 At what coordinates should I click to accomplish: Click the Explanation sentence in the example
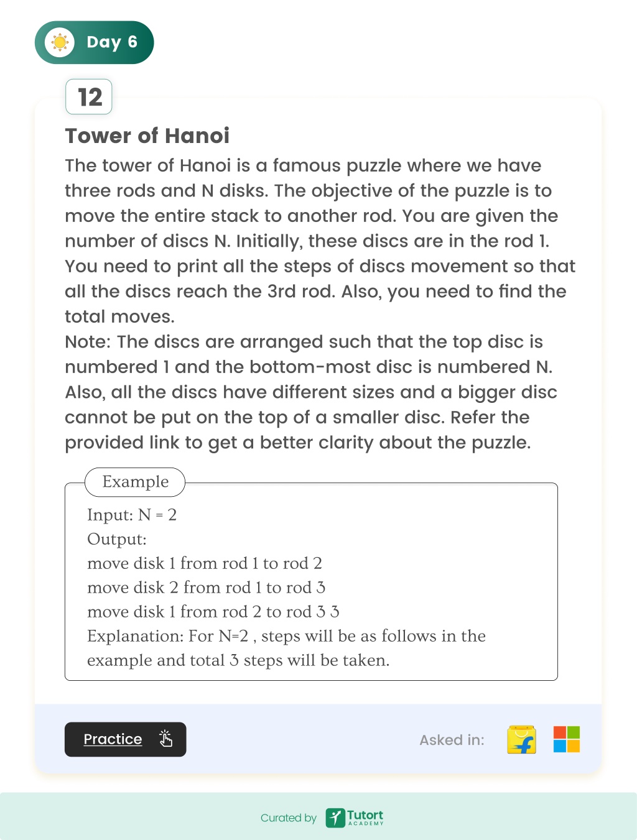click(x=286, y=648)
